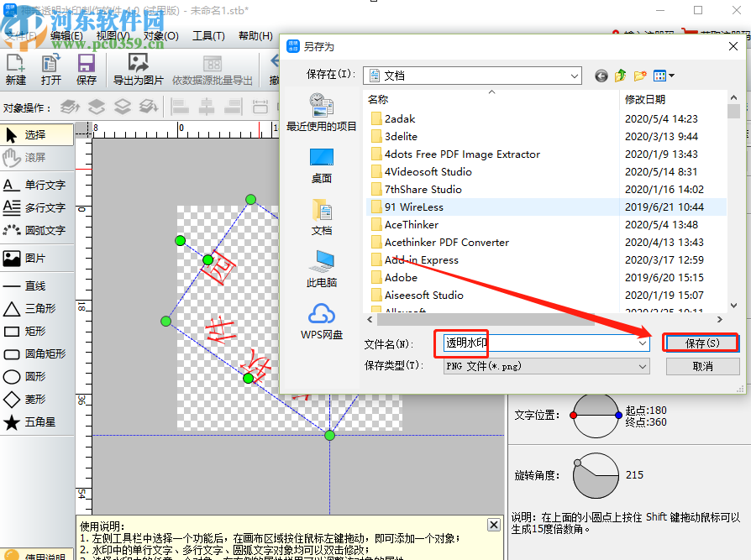Open the View Menu dropdown icon in dialog
This screenshot has width=751, height=560.
[664, 76]
